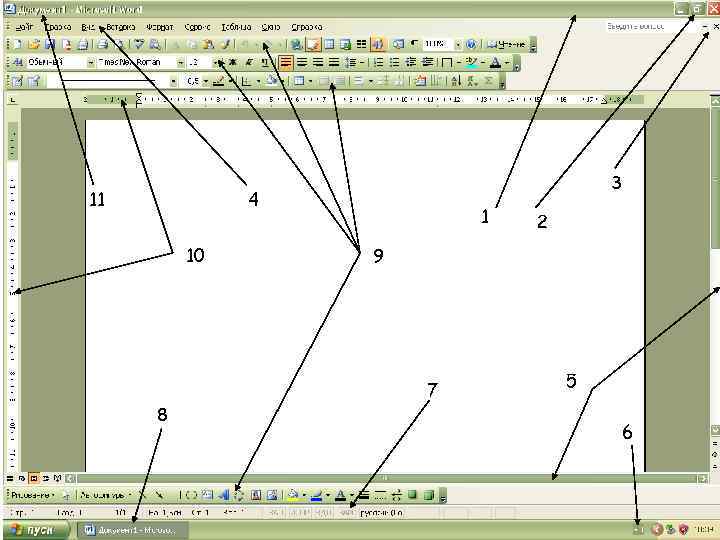Toggle bold formatting
This screenshot has width=720, height=540.
click(233, 62)
